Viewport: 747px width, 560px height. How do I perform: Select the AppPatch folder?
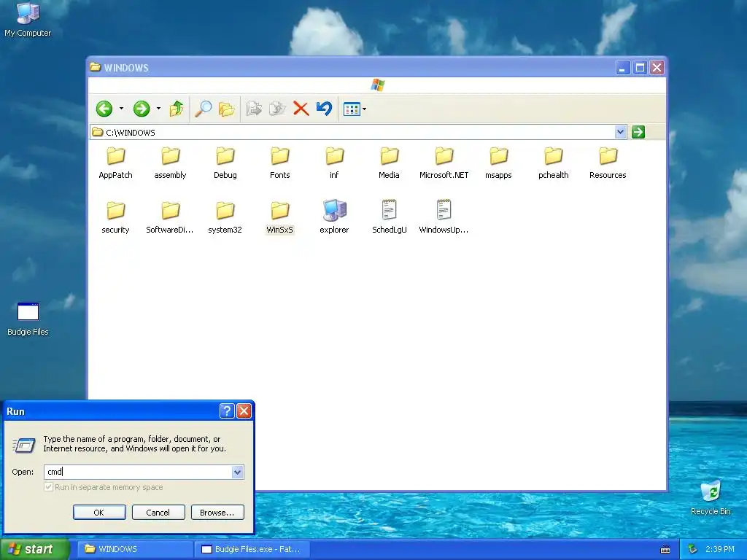(x=115, y=163)
